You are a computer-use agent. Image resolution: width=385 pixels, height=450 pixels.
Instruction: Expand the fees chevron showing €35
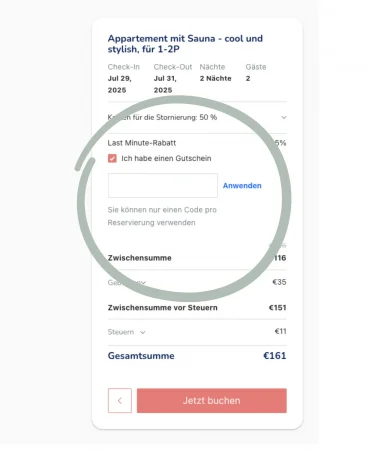coord(143,283)
